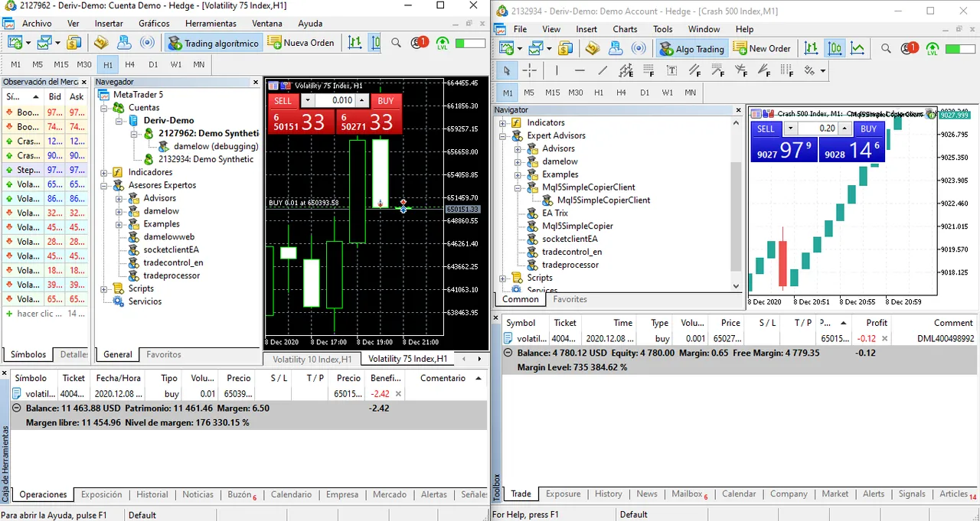
Task: Open Market Watch icon in left window toolbar
Action: pyautogui.click(x=74, y=43)
